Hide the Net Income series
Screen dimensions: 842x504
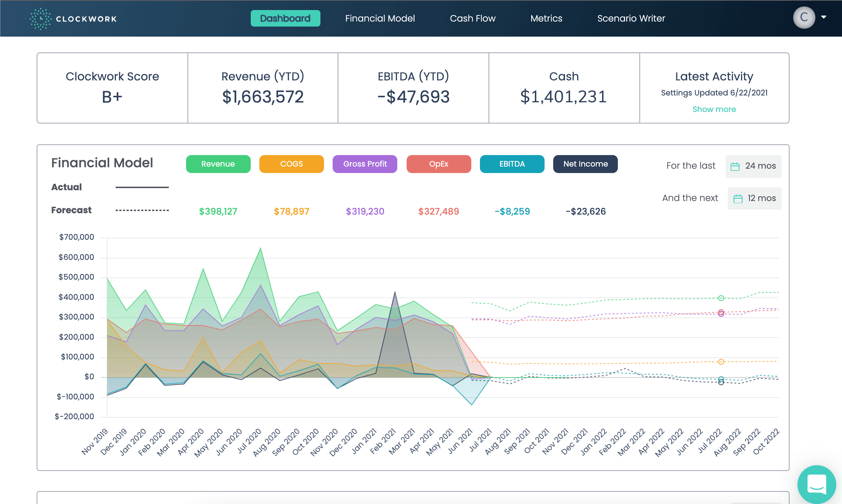point(585,164)
